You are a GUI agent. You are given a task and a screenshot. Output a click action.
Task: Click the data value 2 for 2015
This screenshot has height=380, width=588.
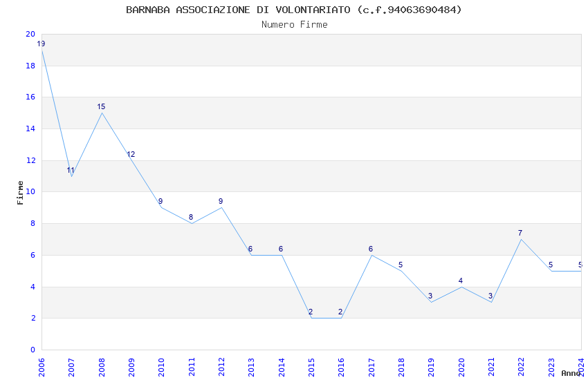310,312
